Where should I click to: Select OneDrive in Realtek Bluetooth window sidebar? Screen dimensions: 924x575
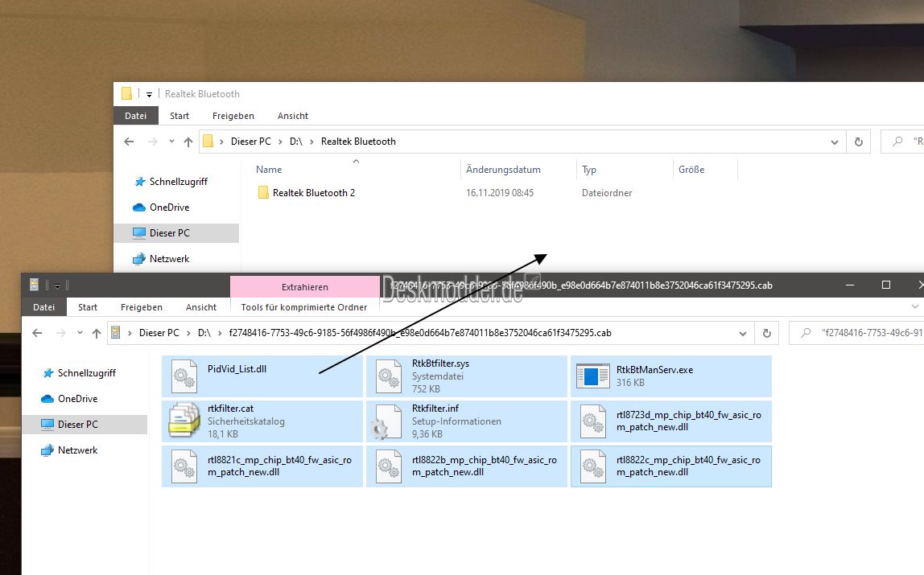click(169, 207)
